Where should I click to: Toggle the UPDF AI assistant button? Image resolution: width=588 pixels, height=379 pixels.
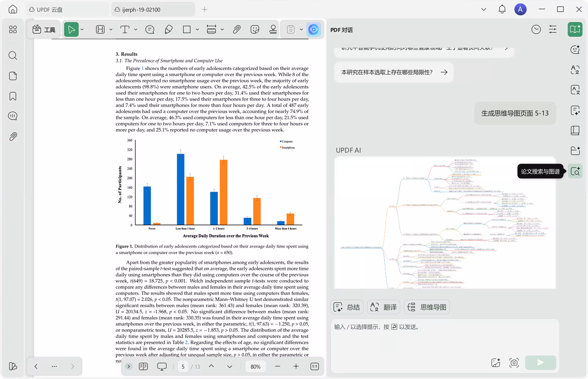(x=314, y=30)
